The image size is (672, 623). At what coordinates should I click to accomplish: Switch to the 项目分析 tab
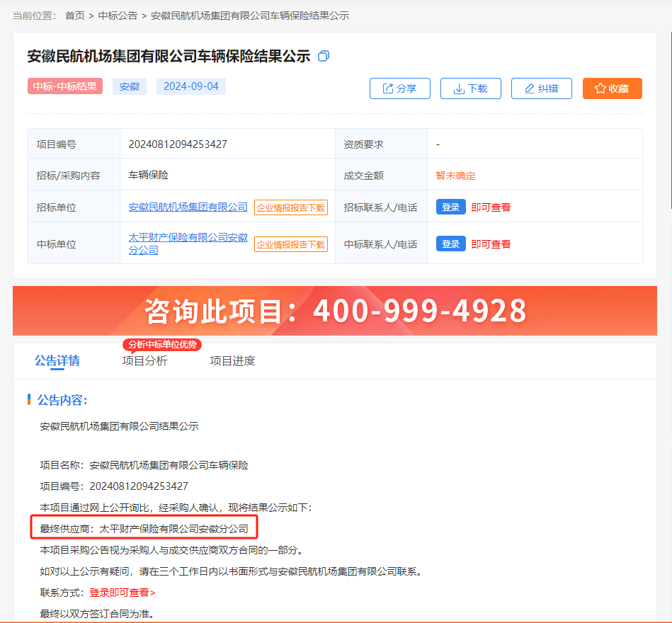145,361
